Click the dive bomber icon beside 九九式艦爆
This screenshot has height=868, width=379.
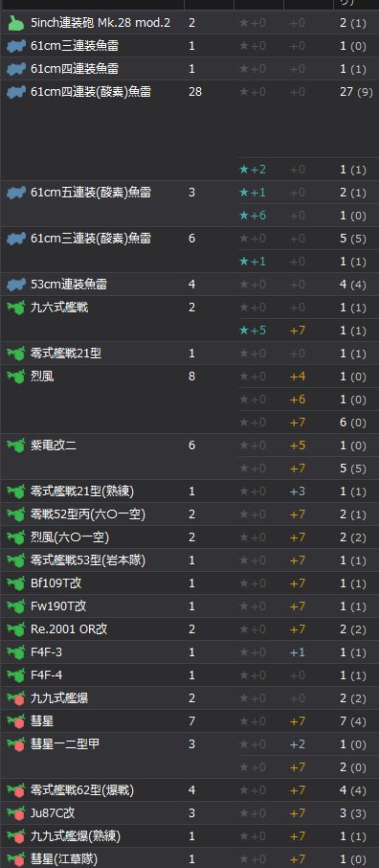click(16, 698)
